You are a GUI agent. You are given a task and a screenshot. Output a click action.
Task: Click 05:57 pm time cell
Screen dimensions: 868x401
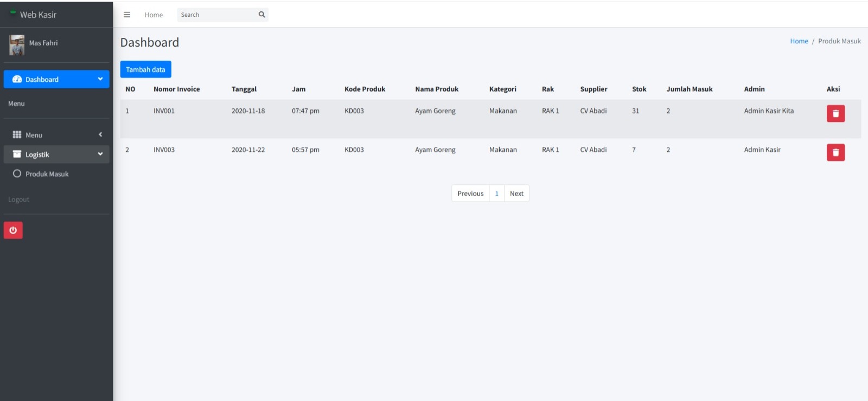(x=305, y=150)
